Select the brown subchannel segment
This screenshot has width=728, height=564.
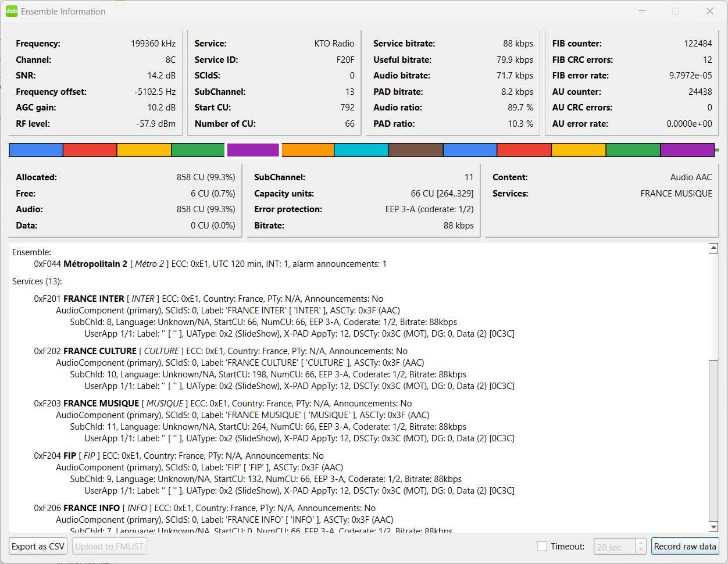[x=416, y=150]
